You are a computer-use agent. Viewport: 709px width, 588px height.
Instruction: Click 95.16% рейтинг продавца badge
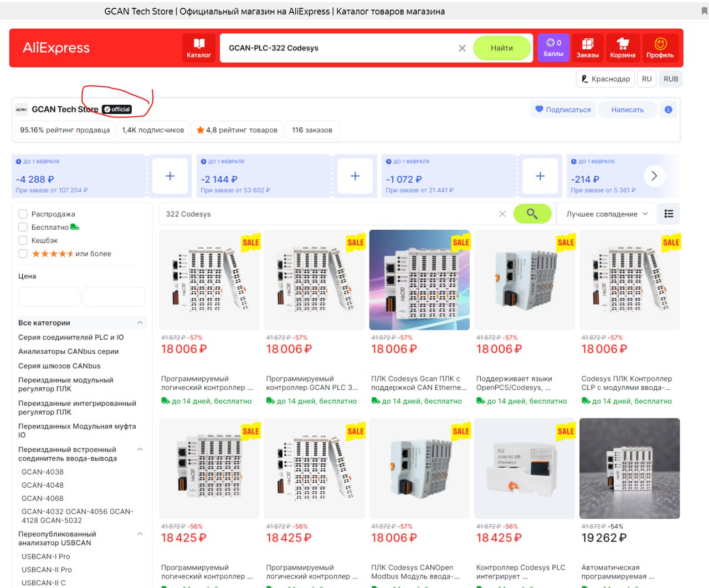click(65, 130)
